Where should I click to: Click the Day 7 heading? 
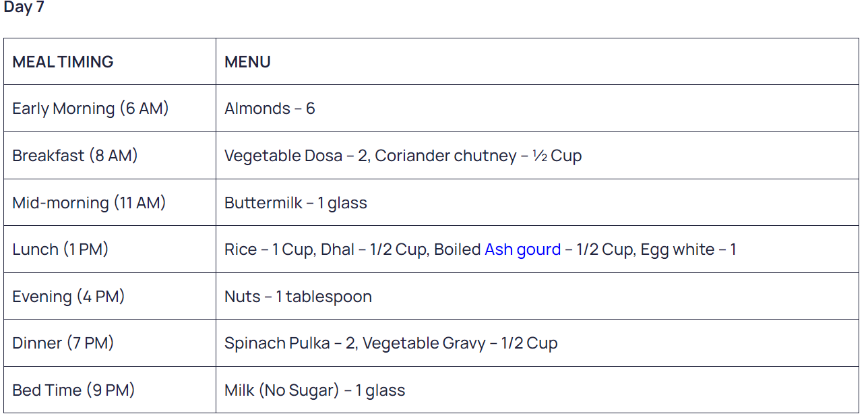coord(24,7)
